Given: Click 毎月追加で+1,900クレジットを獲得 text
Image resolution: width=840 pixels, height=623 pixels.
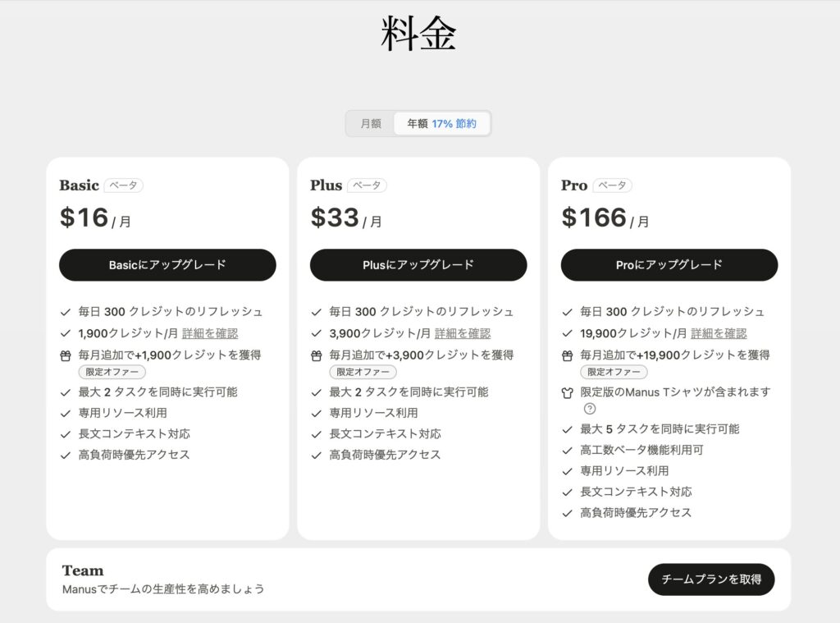Looking at the screenshot, I should click(x=170, y=355).
